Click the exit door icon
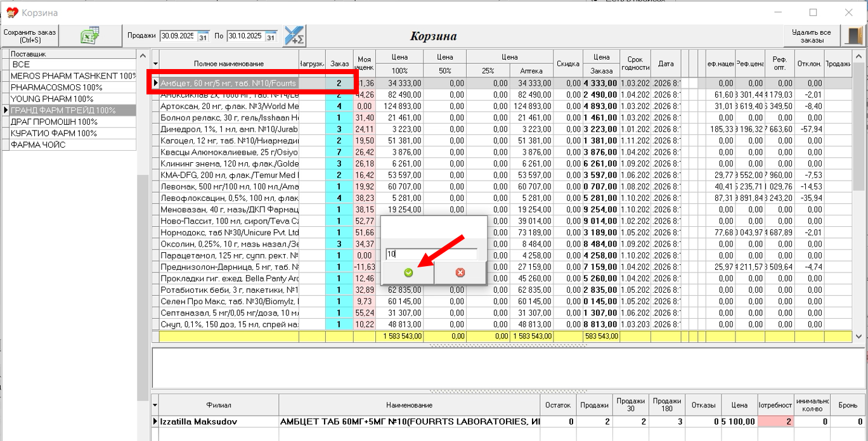Viewport: 868px width, 441px height. coord(853,36)
